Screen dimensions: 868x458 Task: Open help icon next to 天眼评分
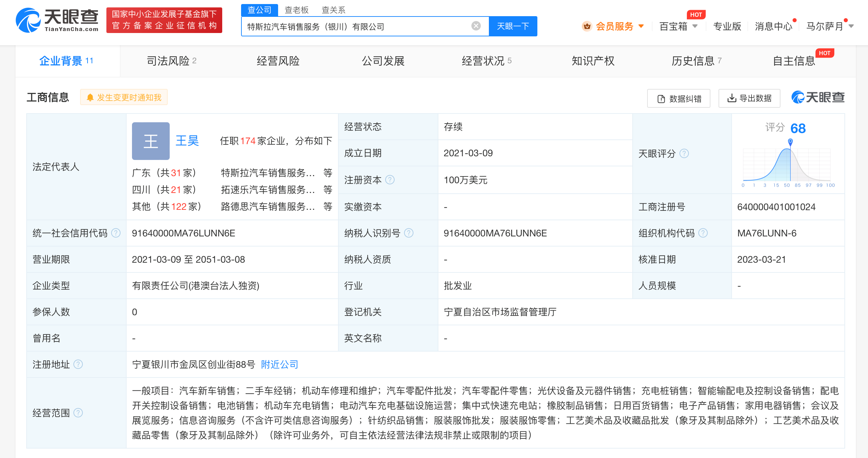tap(684, 154)
